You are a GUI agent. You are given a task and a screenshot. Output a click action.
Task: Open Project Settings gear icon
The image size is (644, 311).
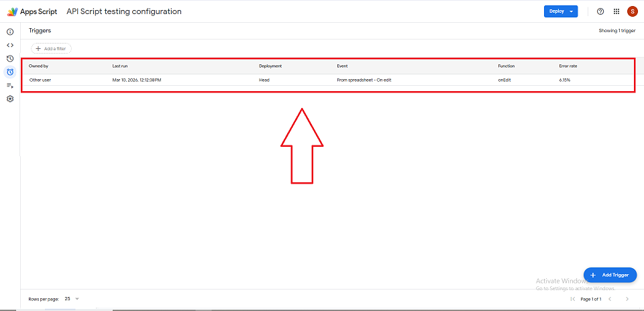10,99
